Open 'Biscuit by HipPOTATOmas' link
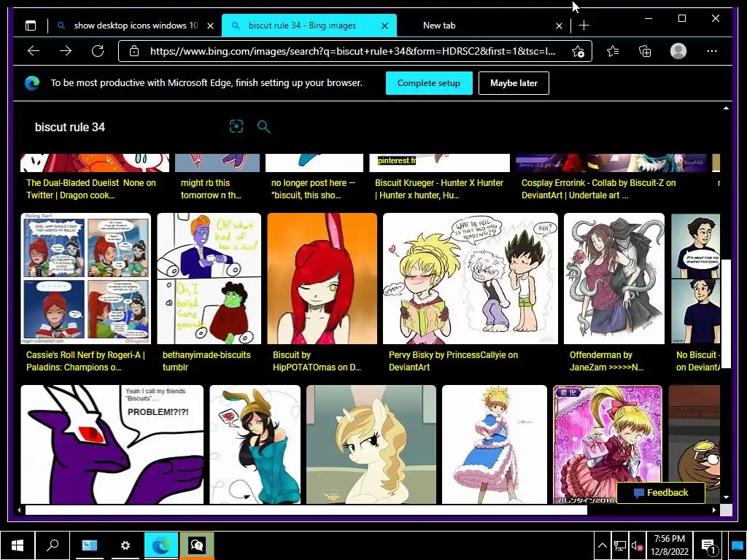This screenshot has height=560, width=747. tap(317, 361)
